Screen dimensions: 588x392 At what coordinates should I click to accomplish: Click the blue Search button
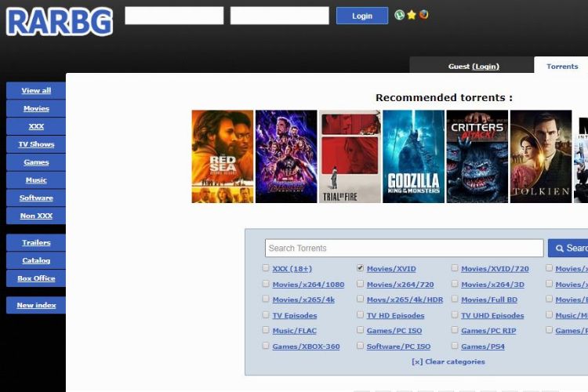coord(568,248)
